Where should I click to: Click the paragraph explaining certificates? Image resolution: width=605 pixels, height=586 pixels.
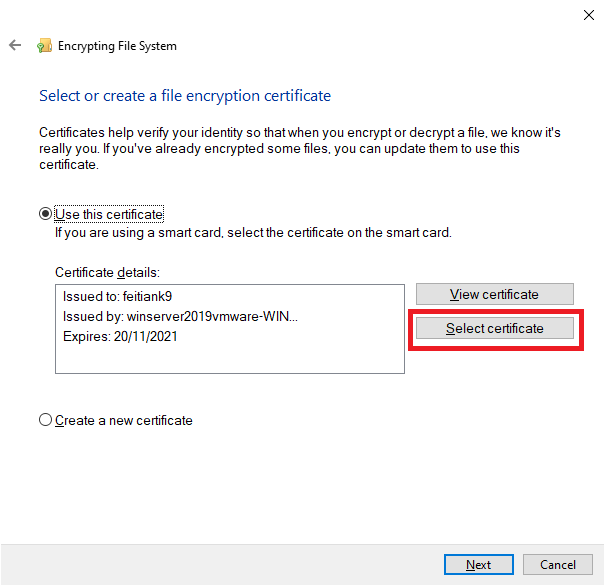tap(300, 149)
